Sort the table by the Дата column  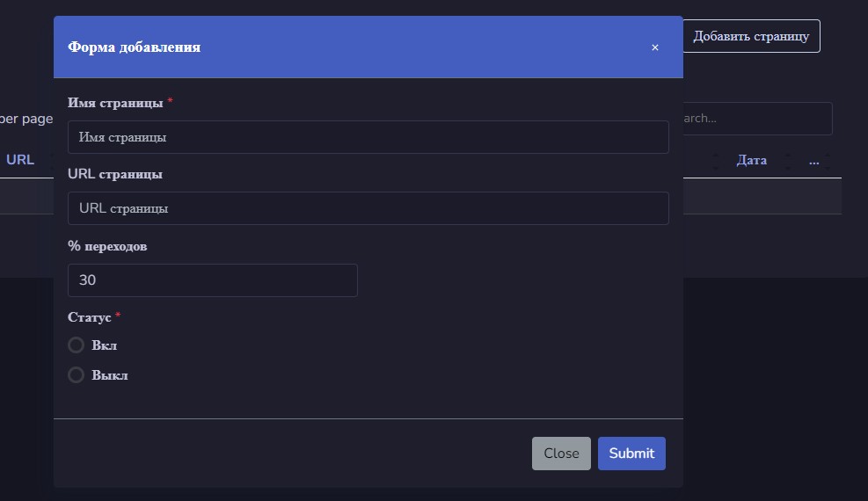[x=751, y=160]
